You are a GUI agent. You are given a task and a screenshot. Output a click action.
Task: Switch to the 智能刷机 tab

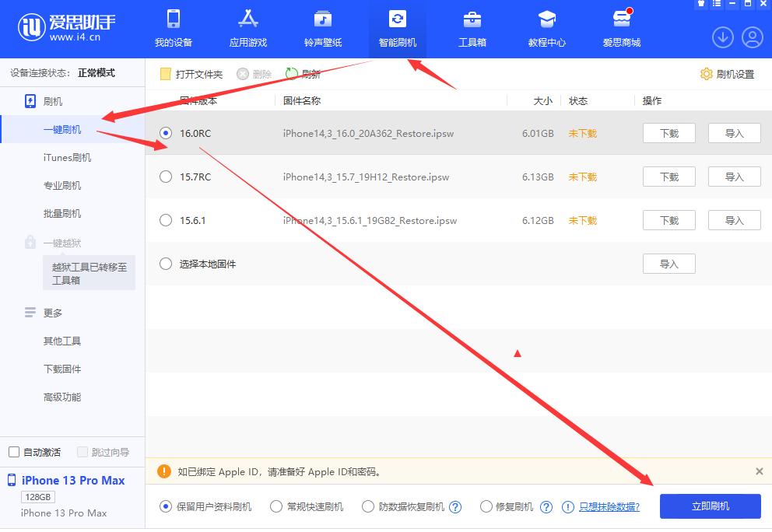397,28
